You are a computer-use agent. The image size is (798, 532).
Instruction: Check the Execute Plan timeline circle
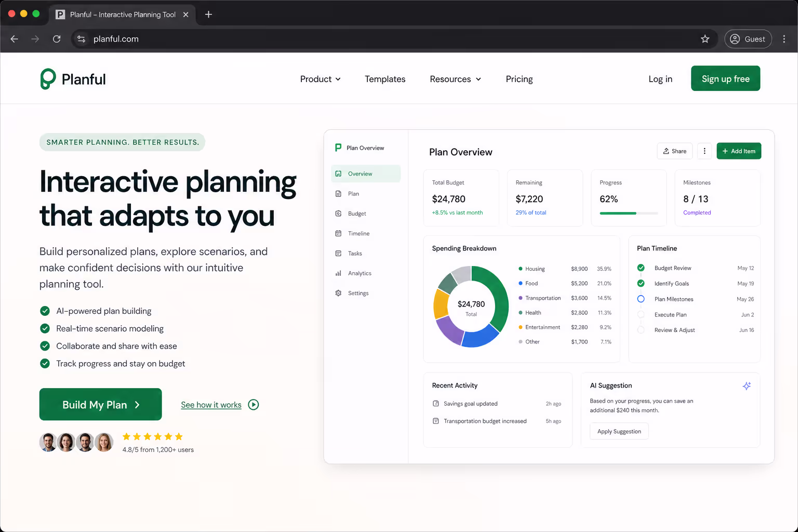click(x=641, y=315)
